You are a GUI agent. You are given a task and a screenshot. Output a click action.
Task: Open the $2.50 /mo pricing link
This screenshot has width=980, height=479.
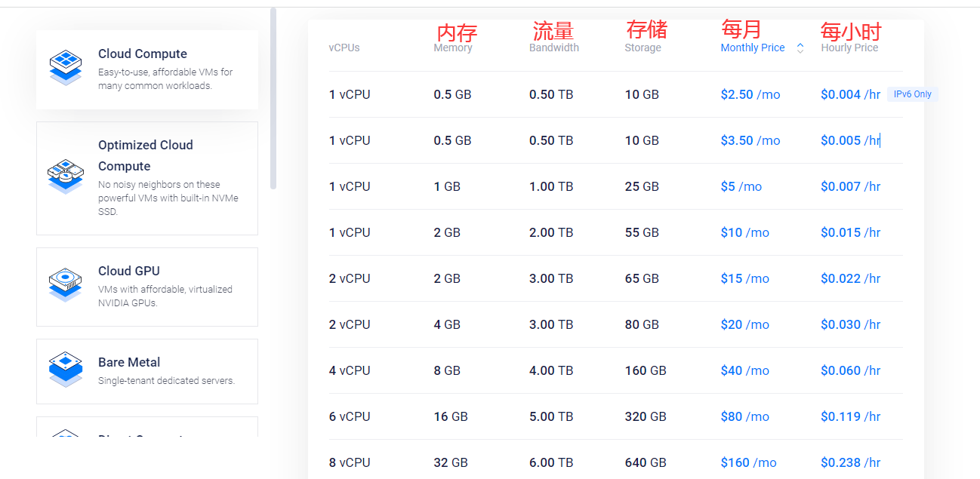(750, 94)
